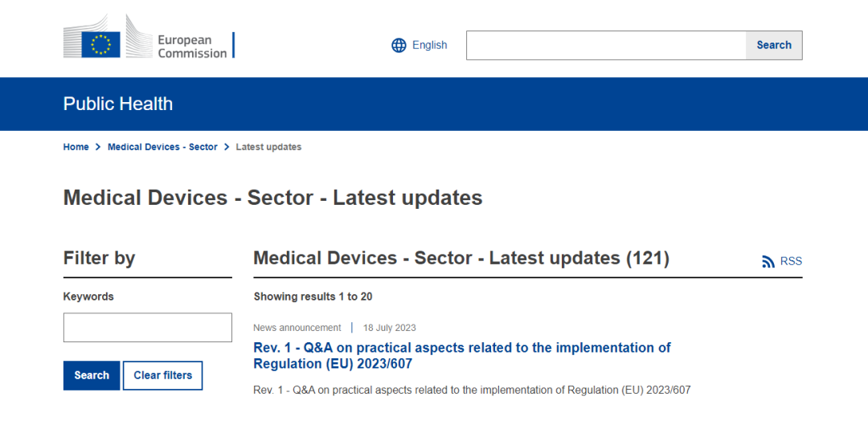Viewport: 868px width, 421px height.
Task: Click the 18 July 2023 date
Action: point(389,328)
